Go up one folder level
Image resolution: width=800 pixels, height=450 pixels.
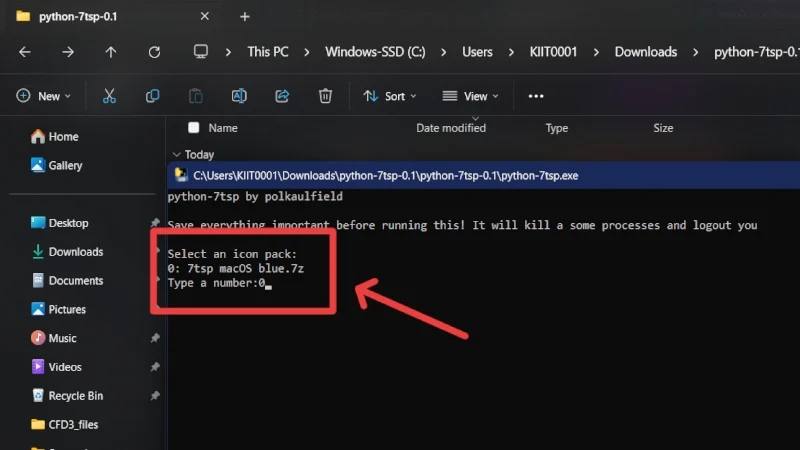coord(111,52)
